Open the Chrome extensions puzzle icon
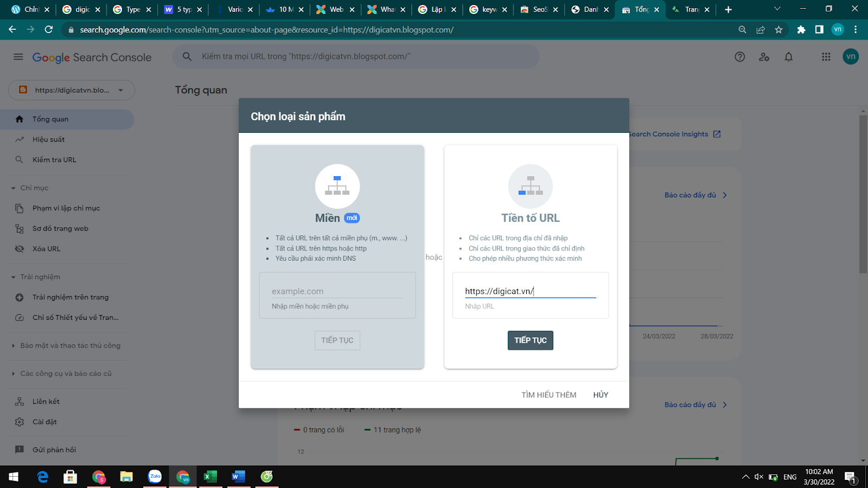This screenshot has height=488, width=868. 801,30
